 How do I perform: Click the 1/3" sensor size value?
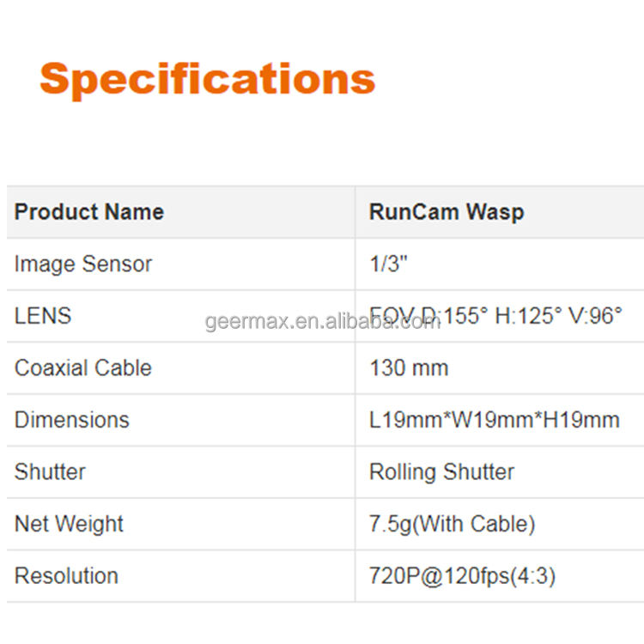coord(387,264)
